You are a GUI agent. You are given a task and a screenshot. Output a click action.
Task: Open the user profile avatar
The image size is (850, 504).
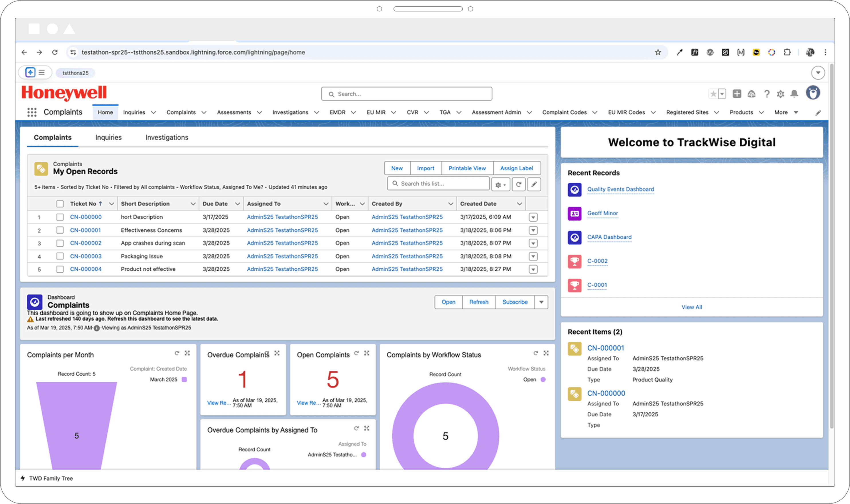[x=813, y=93]
